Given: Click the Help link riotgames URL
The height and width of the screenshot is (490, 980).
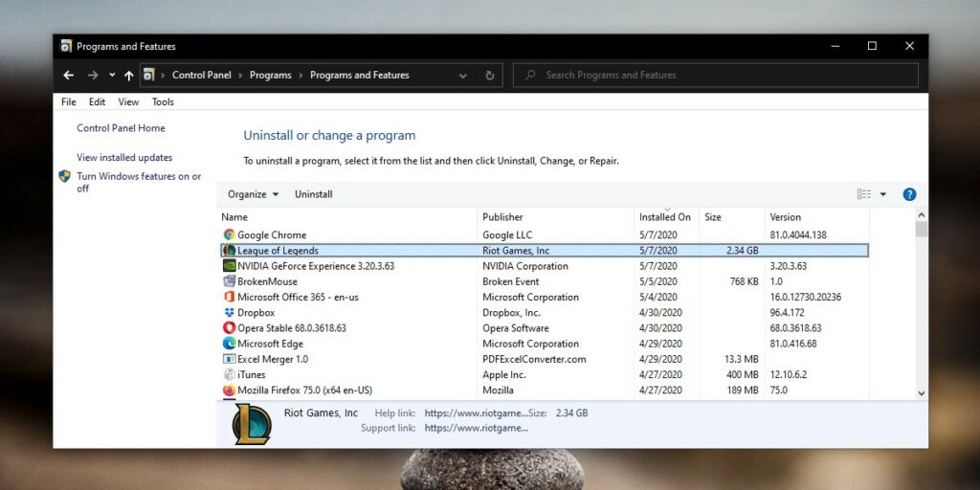Looking at the screenshot, I should (477, 413).
